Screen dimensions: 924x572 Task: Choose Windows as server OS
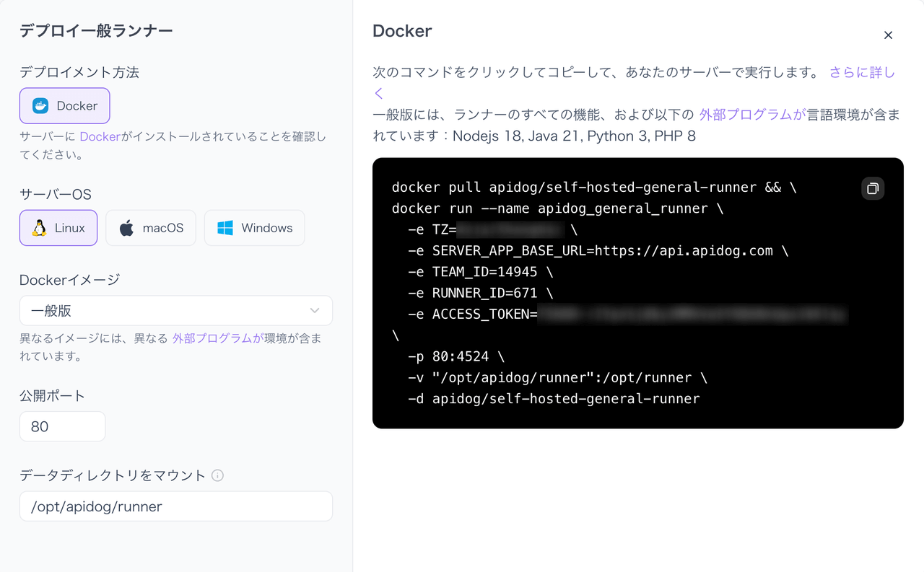tap(255, 228)
